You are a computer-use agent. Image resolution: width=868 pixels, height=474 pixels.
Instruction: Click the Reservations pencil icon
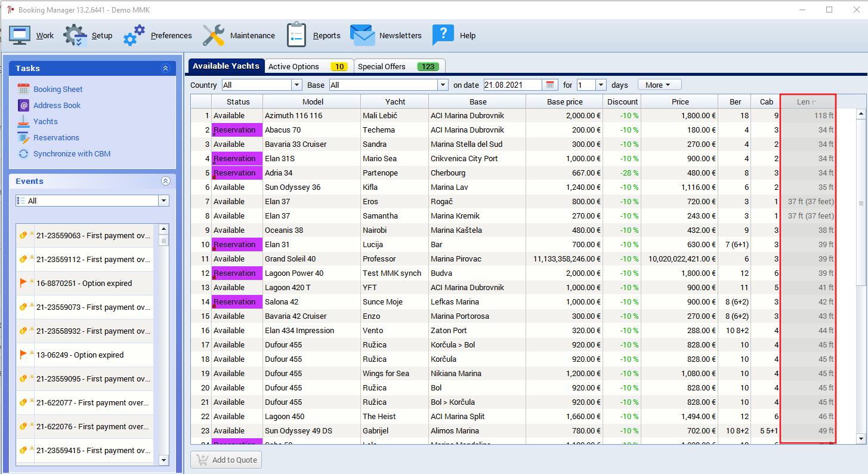point(23,137)
